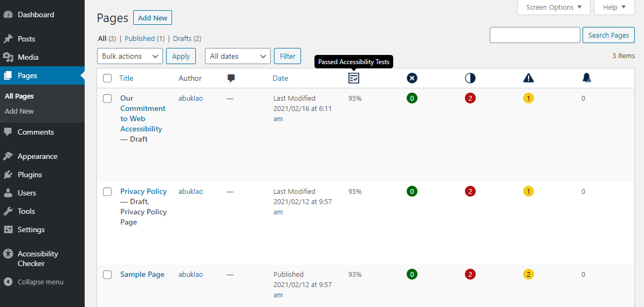Click the Passed Accessibility Tests column icon

tap(354, 78)
